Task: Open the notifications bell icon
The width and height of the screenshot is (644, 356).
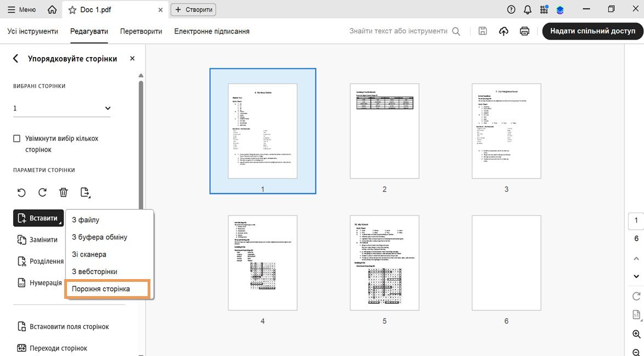Action: click(528, 9)
